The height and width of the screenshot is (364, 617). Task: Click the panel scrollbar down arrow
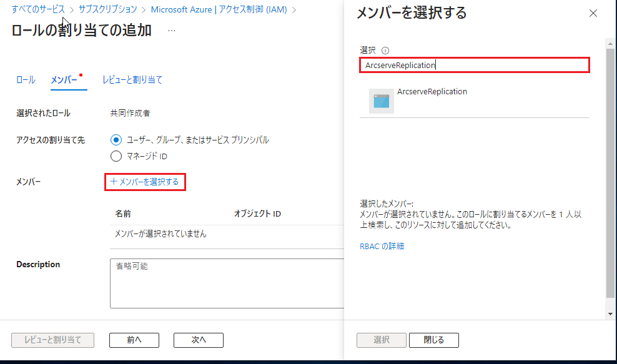coord(610,314)
